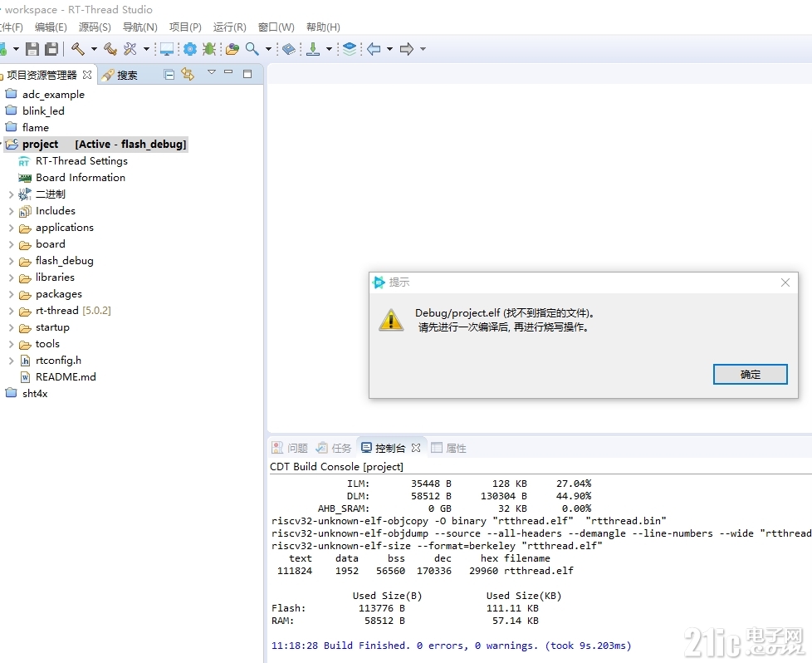
Task: Toggle Link with Editor in project explorer
Action: tap(188, 75)
